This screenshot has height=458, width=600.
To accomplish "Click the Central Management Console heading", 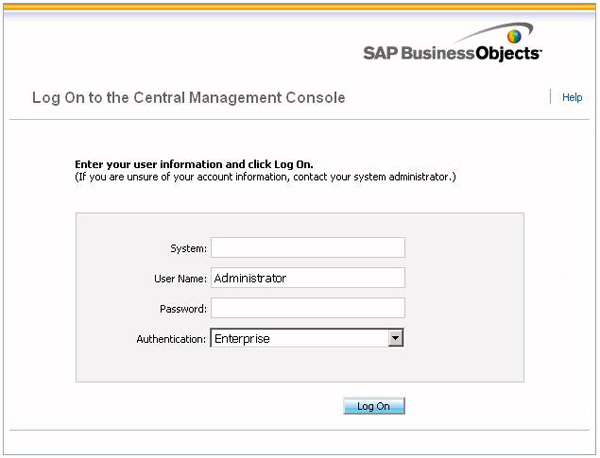I will pos(189,98).
